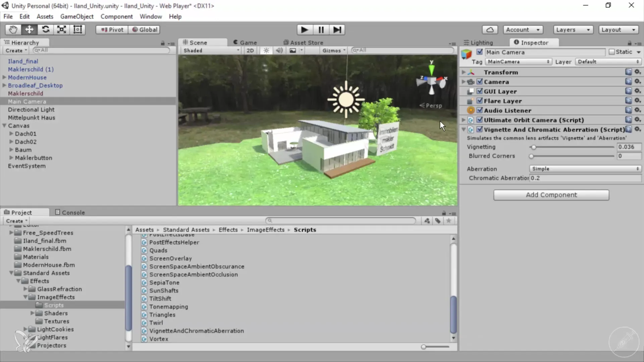Open the Window menu

[x=151, y=16]
